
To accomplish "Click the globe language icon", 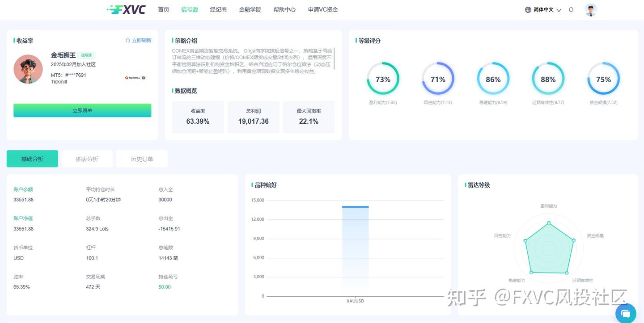I will click(x=528, y=9).
